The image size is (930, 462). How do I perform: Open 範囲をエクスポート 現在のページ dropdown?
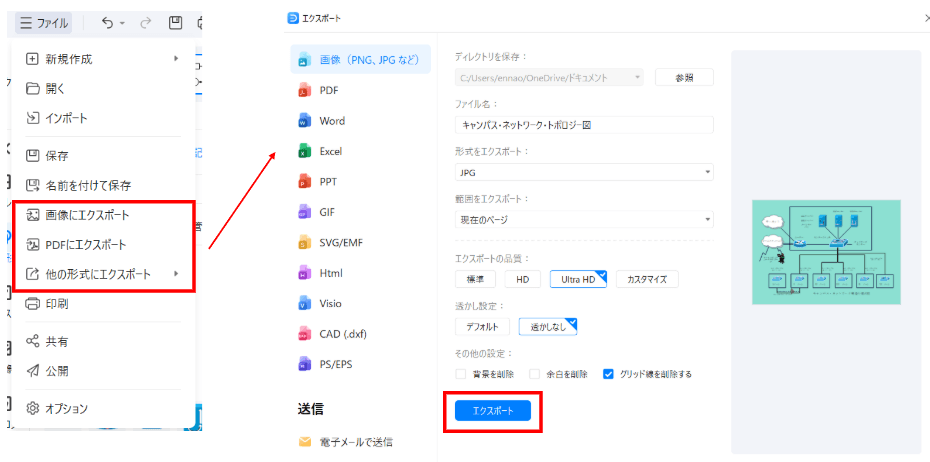coord(584,219)
